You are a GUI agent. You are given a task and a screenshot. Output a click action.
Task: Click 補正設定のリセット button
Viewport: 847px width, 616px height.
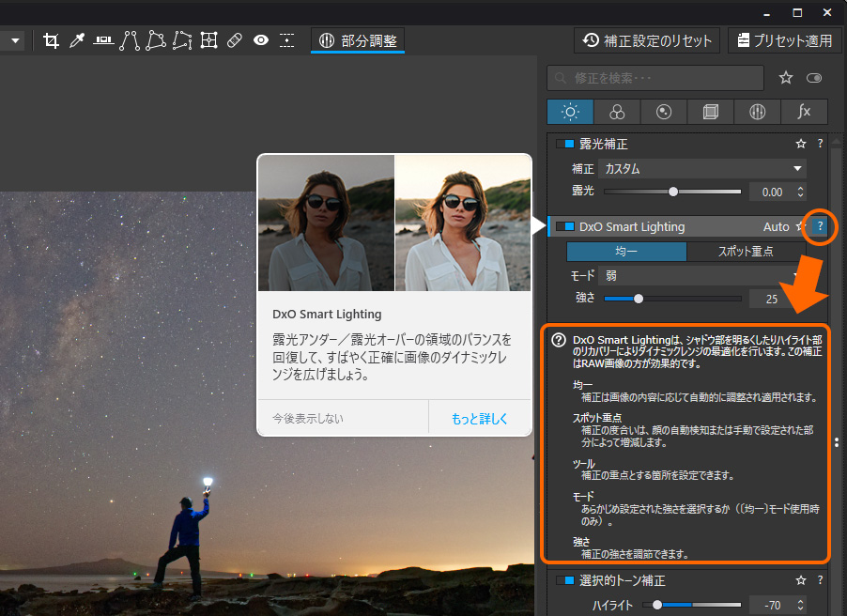[647, 40]
